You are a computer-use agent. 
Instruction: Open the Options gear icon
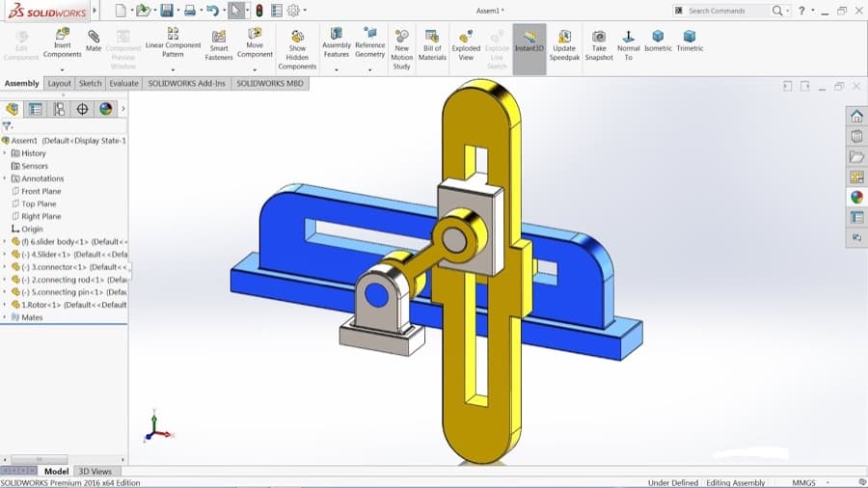[x=293, y=10]
